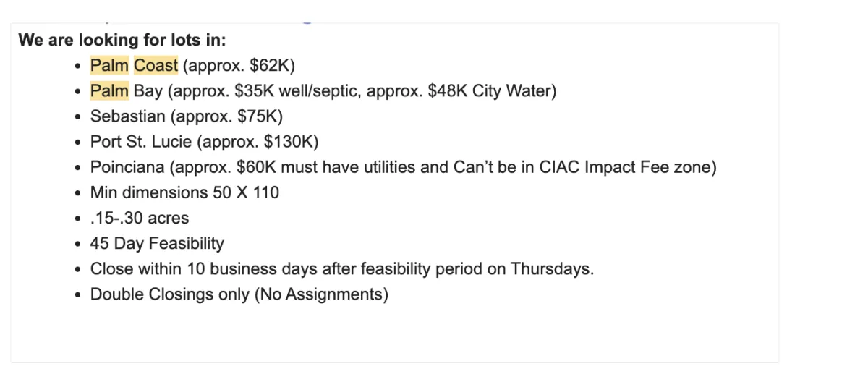Click the "$75K" price text
The height and width of the screenshot is (369, 868).
pyautogui.click(x=257, y=116)
